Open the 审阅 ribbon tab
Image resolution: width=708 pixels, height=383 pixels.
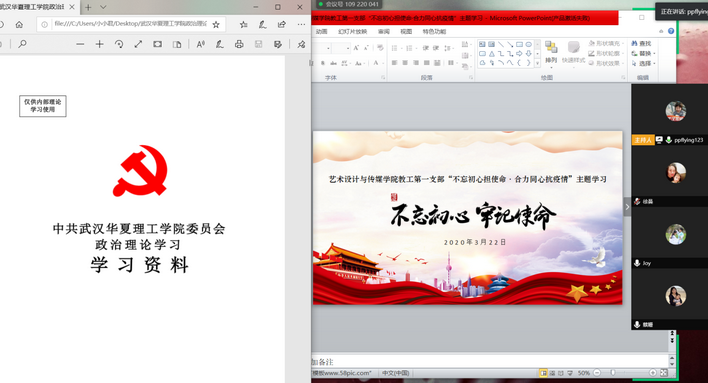coord(383,32)
